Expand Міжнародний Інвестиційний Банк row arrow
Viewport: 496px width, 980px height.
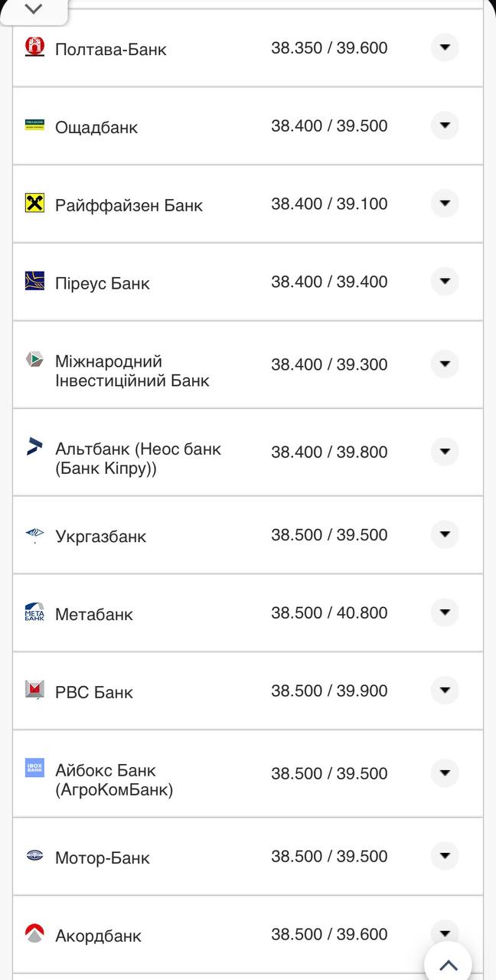coord(445,364)
